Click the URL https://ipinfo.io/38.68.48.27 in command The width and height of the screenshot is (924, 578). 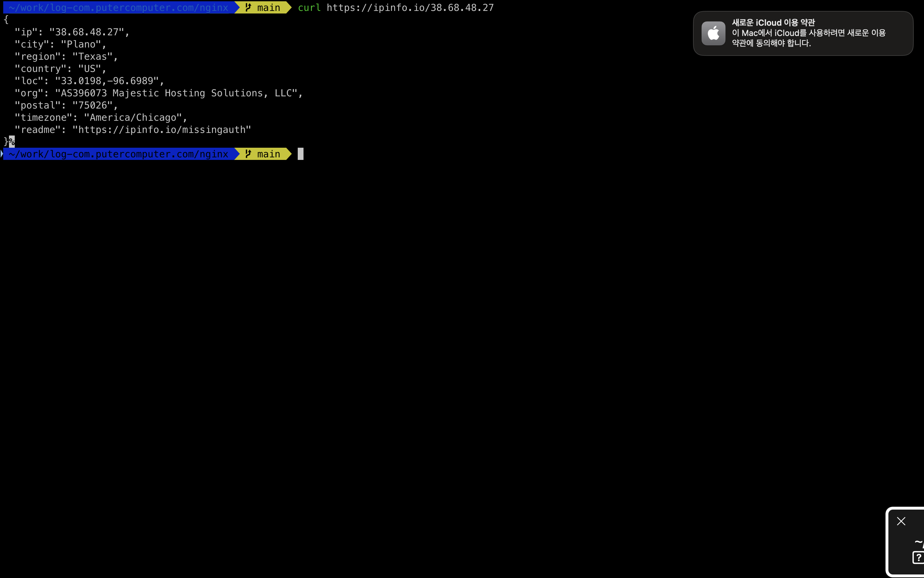[410, 8]
